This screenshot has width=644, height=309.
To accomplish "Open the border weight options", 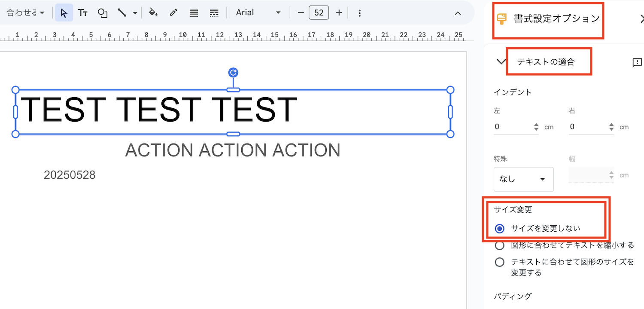I will [x=194, y=13].
